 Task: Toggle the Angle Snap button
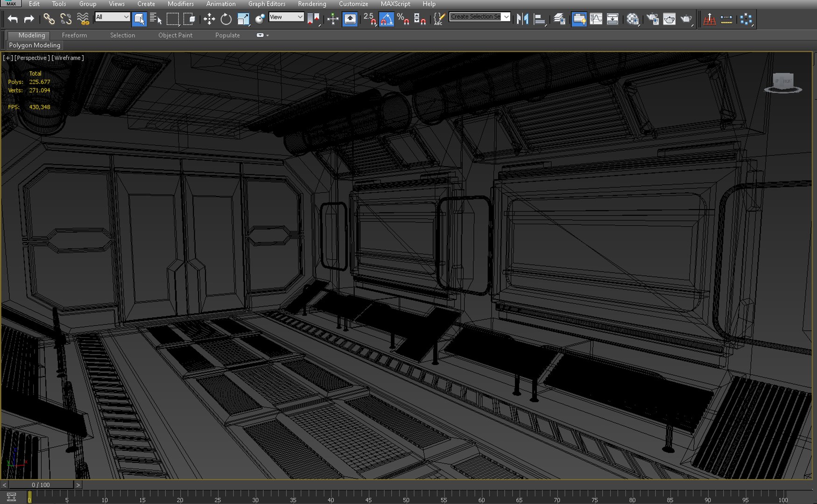(x=387, y=19)
